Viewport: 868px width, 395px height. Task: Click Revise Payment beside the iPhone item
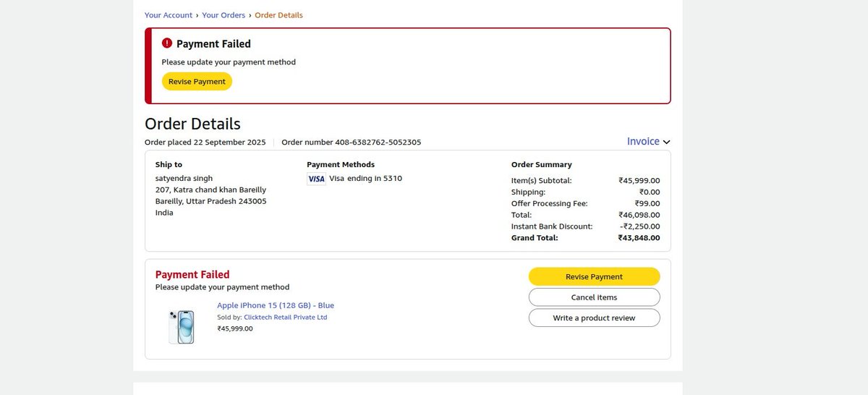pyautogui.click(x=594, y=276)
